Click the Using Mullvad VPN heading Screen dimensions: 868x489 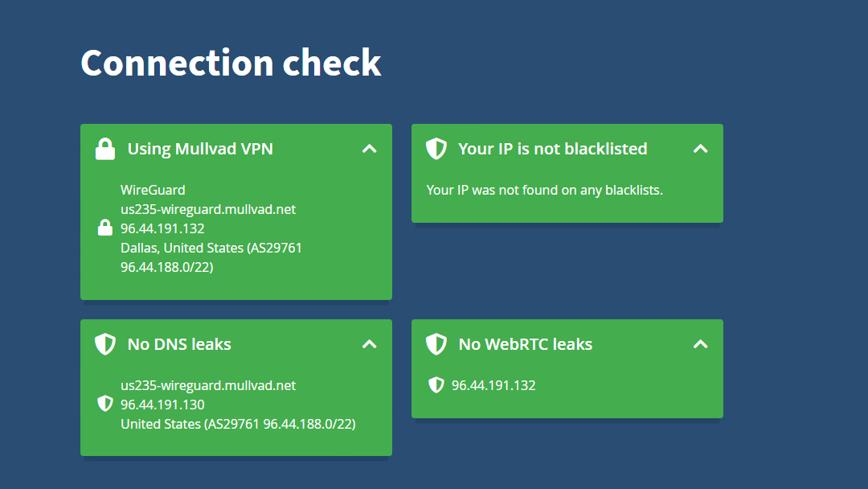click(x=200, y=149)
